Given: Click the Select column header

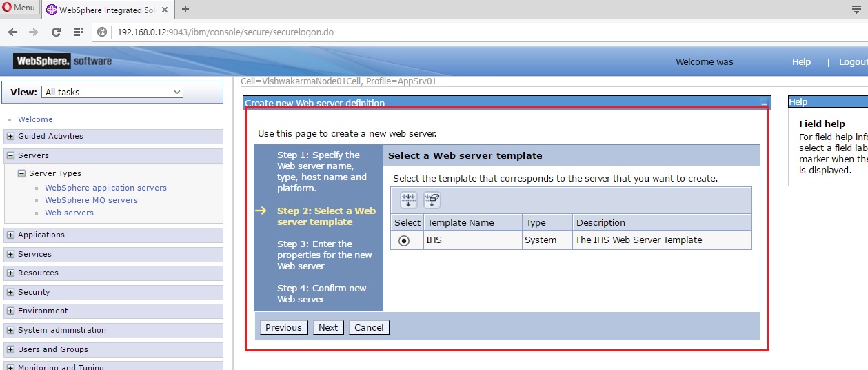Looking at the screenshot, I should (407, 222).
